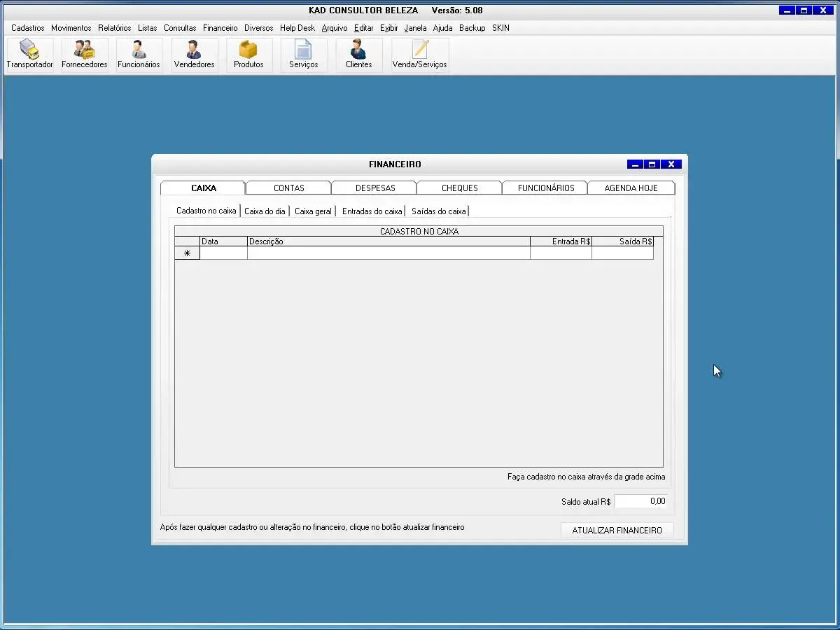840x630 pixels.
Task: Open the Cadastros menu
Action: pyautogui.click(x=28, y=28)
